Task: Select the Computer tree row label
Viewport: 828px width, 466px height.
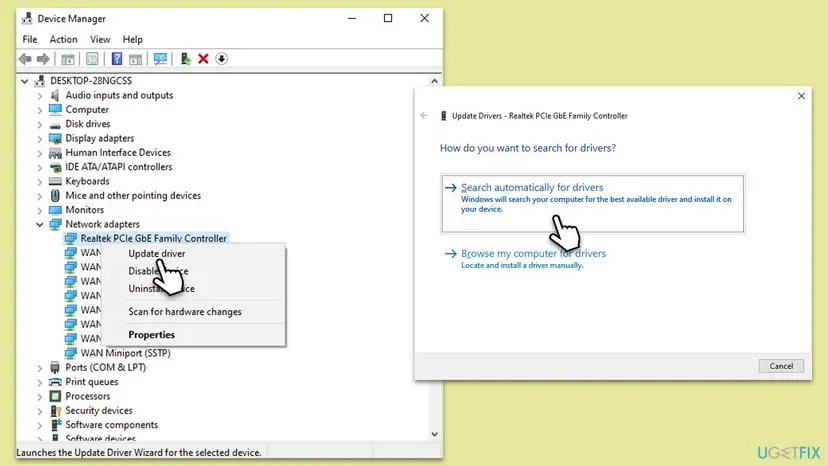Action: tap(87, 110)
